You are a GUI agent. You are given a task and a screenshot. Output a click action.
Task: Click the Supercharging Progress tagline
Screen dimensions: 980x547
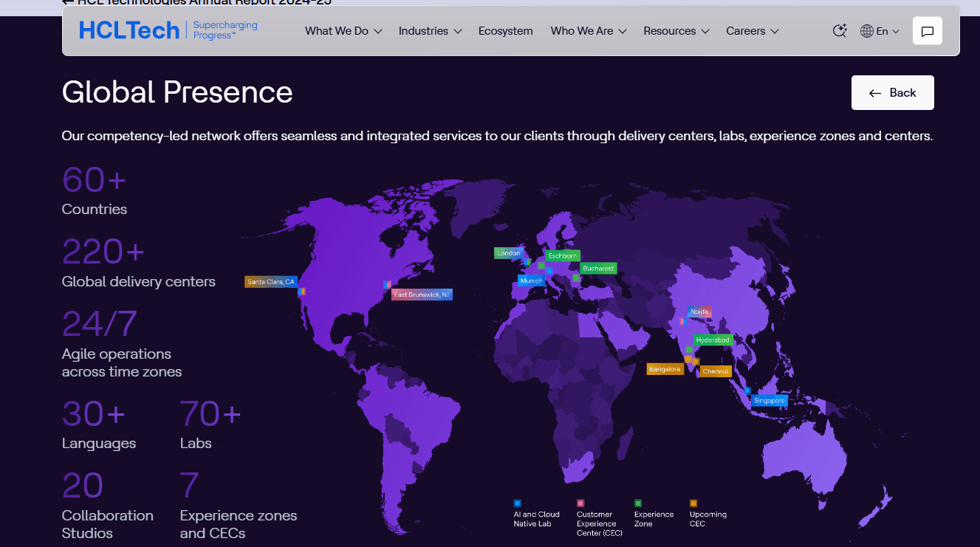coord(225,30)
